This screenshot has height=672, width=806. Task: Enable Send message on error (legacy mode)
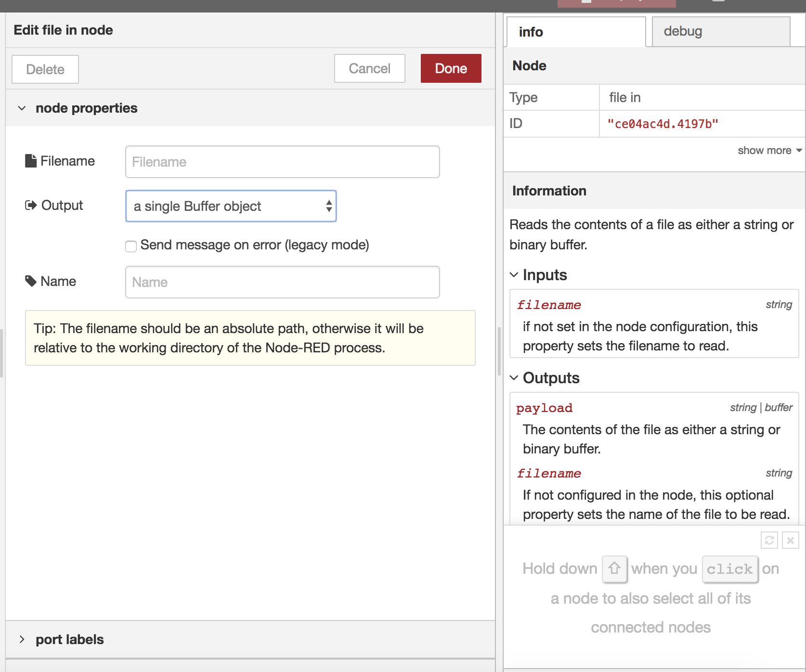click(x=130, y=246)
